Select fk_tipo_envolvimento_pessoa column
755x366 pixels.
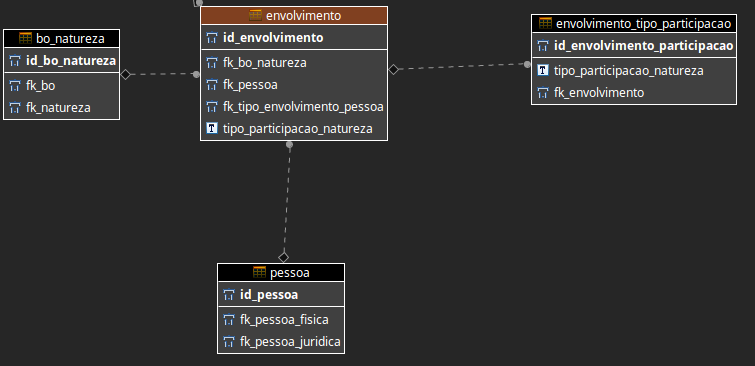click(294, 106)
